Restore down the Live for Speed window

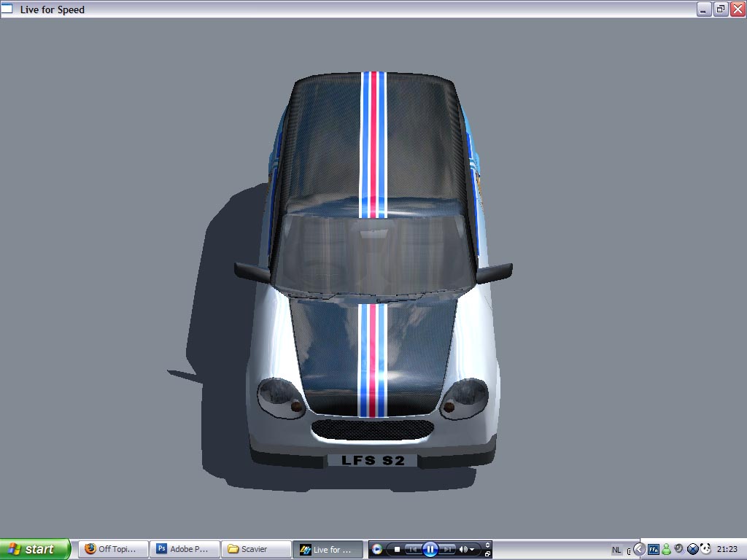click(721, 9)
